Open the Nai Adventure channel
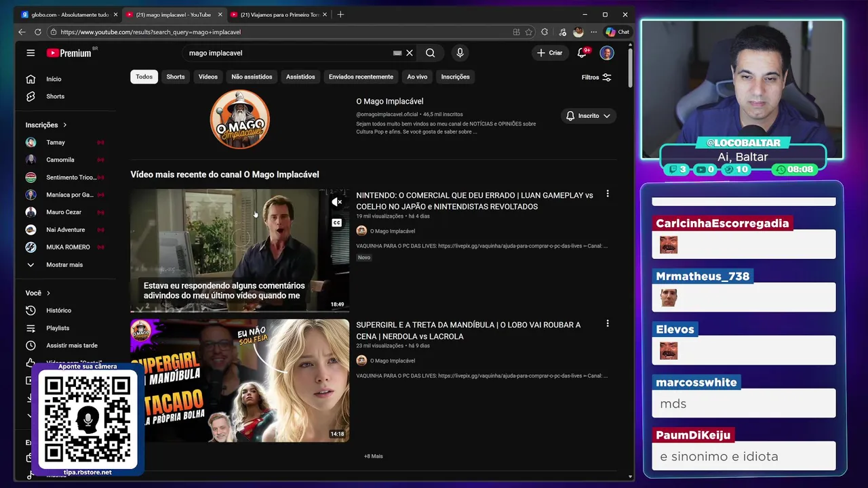The height and width of the screenshot is (488, 868). (x=65, y=230)
